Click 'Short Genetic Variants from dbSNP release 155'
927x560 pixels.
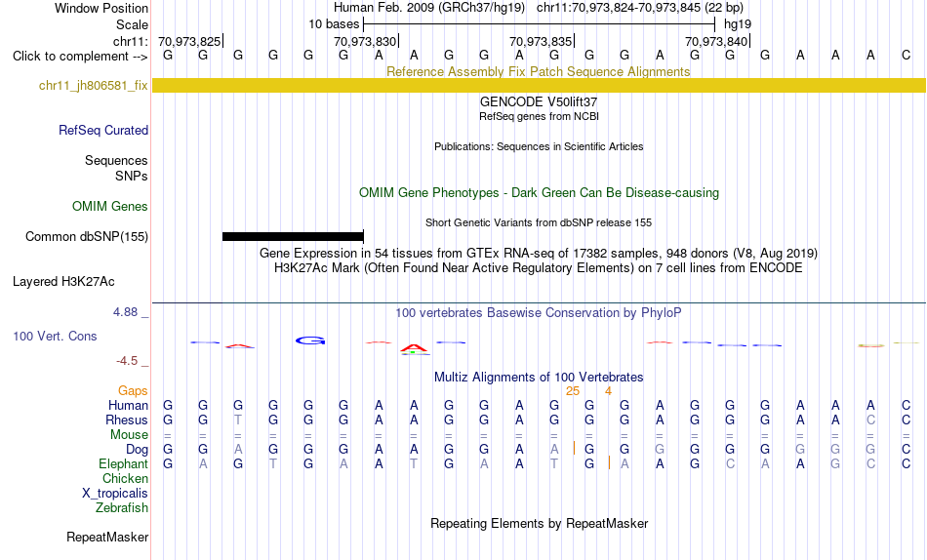tap(539, 223)
